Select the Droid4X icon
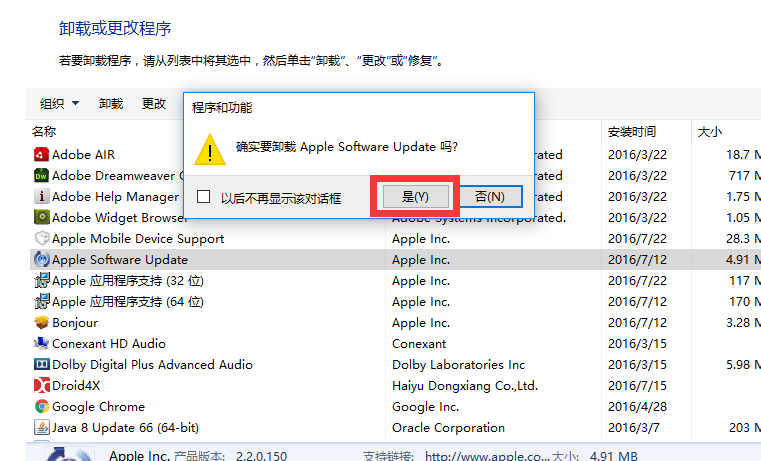This screenshot has height=461, width=761. [41, 386]
